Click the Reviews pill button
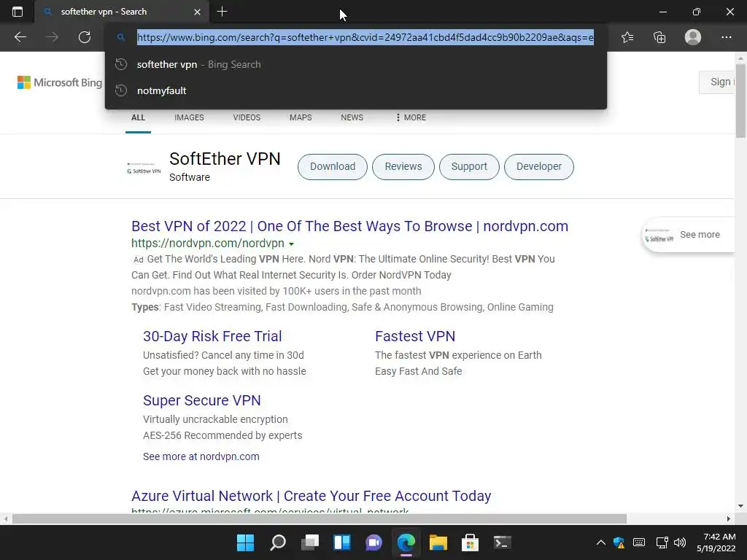Viewport: 747px width, 560px height. pyautogui.click(x=403, y=167)
